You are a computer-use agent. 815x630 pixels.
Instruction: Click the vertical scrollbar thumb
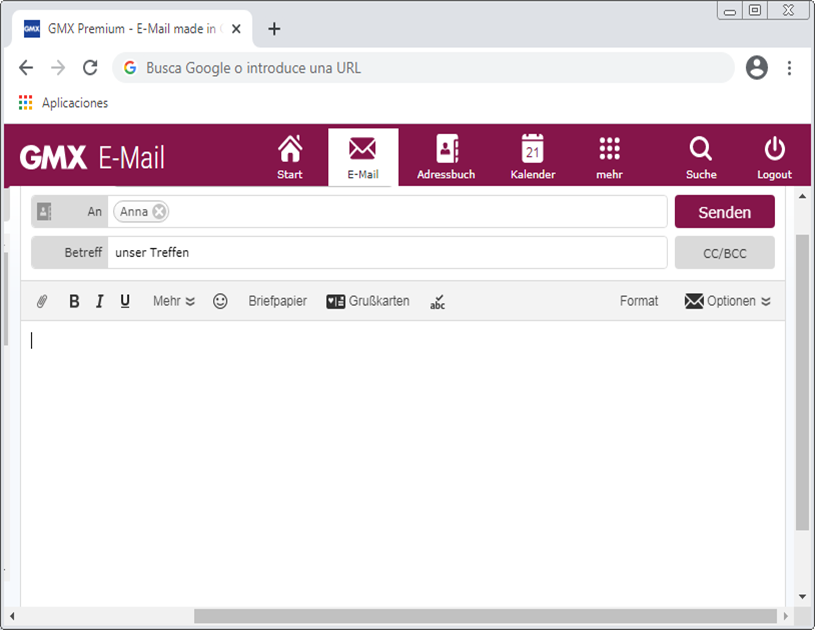coord(803,382)
